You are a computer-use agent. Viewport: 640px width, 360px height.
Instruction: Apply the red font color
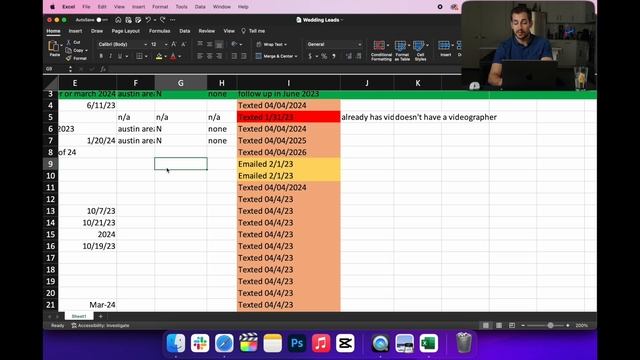tap(173, 56)
